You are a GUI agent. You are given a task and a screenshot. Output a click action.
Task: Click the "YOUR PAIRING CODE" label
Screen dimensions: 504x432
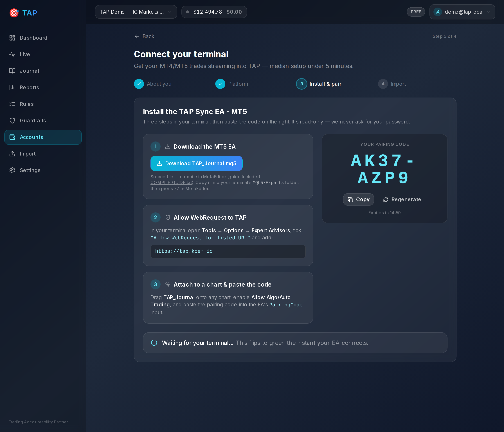click(384, 144)
